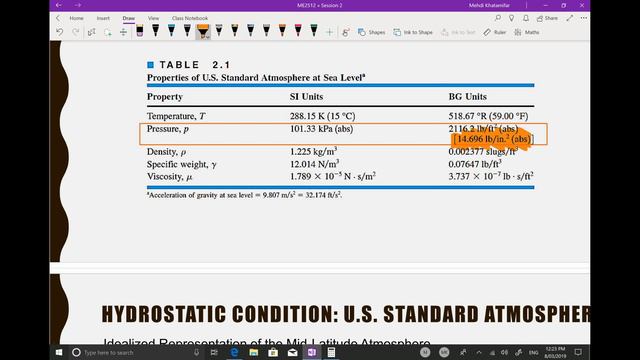Image resolution: width=640 pixels, height=360 pixels.
Task: Open the search magnifier icon
Action: tap(498, 18)
